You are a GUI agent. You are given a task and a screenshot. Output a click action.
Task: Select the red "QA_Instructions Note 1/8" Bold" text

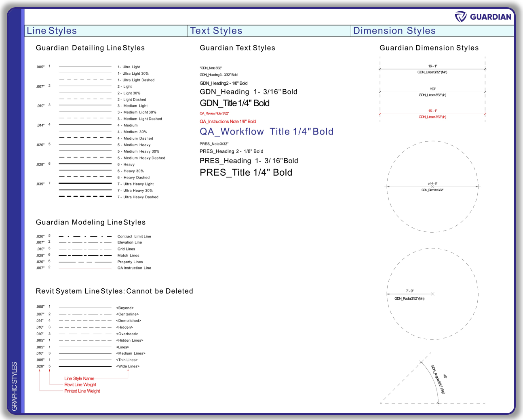[x=228, y=122]
